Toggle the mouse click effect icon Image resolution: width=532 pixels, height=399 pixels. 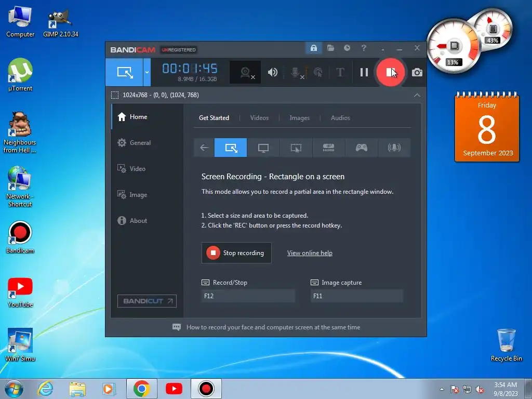click(318, 72)
